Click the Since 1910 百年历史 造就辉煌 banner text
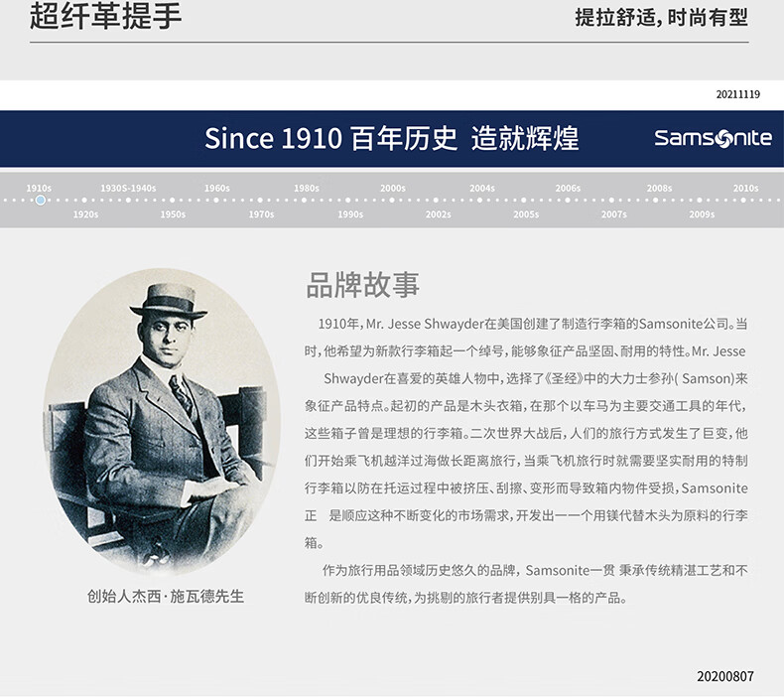Viewport: 784px width, 697px height. pyautogui.click(x=391, y=138)
